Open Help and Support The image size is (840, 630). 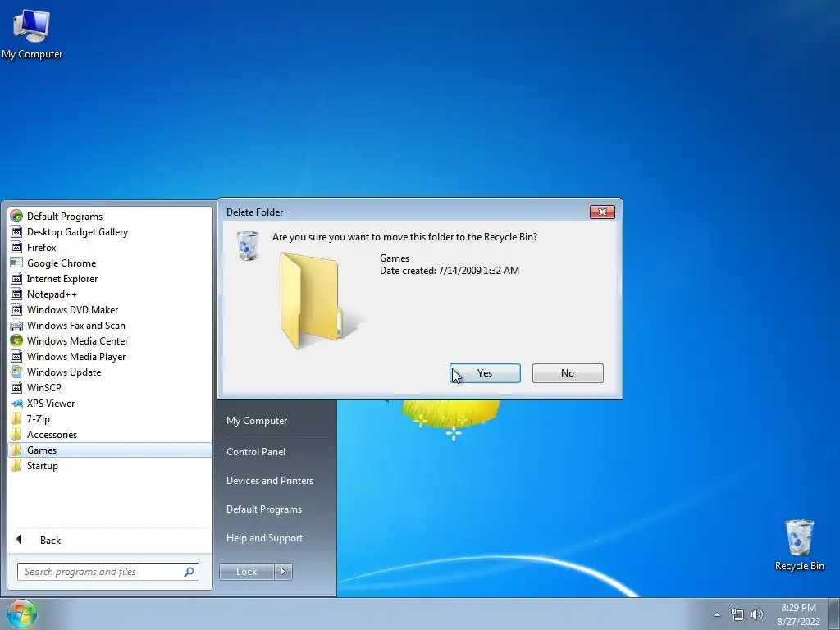tap(264, 538)
